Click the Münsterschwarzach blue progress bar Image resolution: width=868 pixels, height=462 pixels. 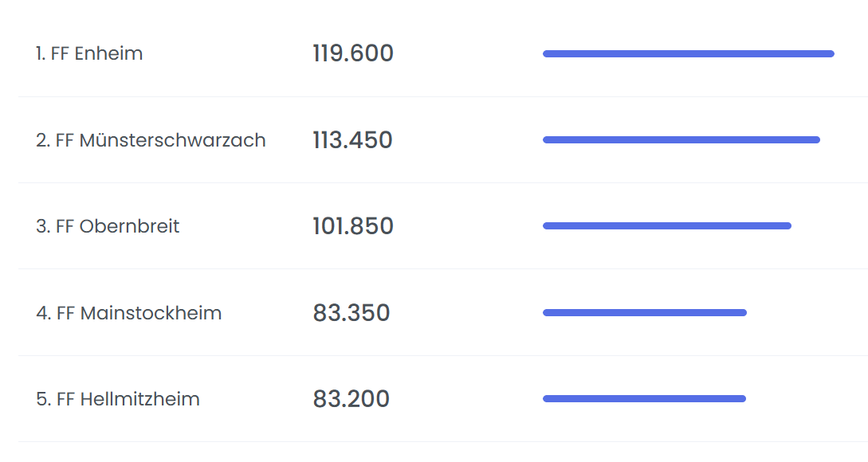681,140
